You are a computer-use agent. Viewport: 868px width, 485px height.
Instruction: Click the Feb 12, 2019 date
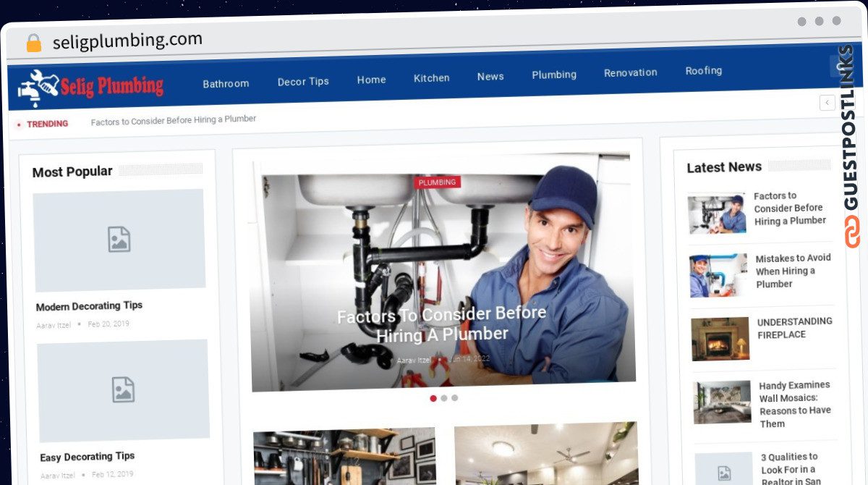click(112, 475)
